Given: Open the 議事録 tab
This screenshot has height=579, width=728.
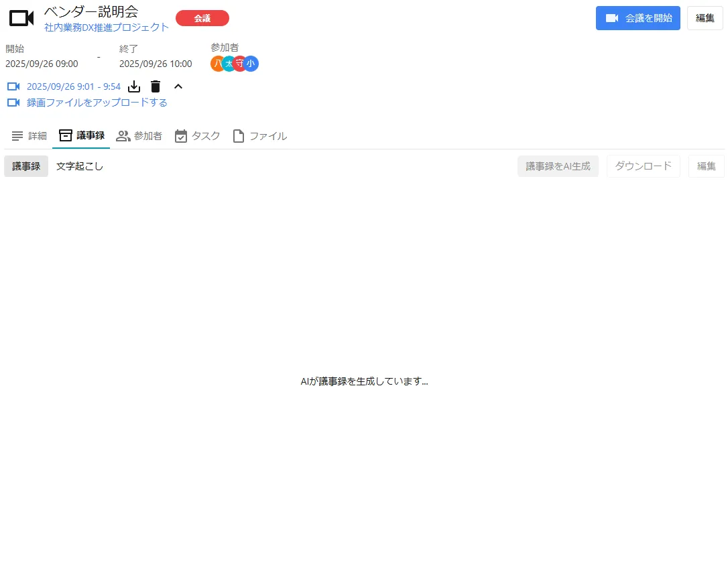Looking at the screenshot, I should pos(81,135).
